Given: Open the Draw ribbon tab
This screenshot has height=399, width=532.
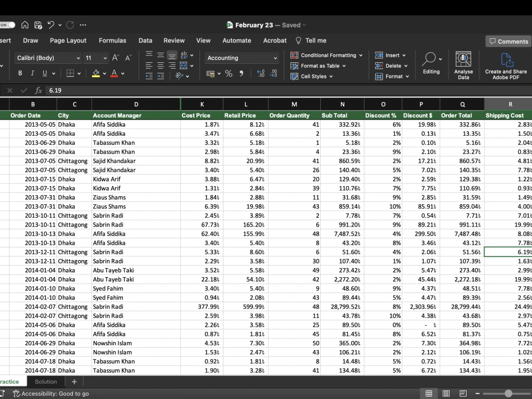Looking at the screenshot, I should [x=30, y=40].
